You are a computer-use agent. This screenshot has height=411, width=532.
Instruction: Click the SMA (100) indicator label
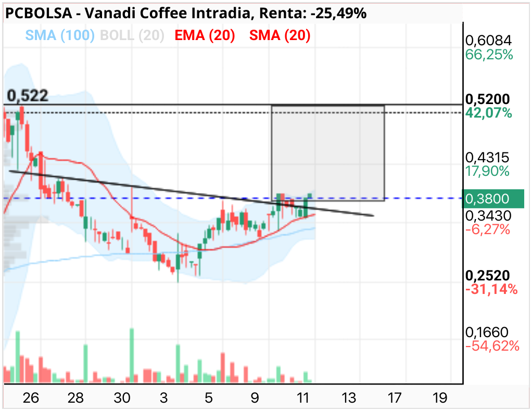[60, 35]
